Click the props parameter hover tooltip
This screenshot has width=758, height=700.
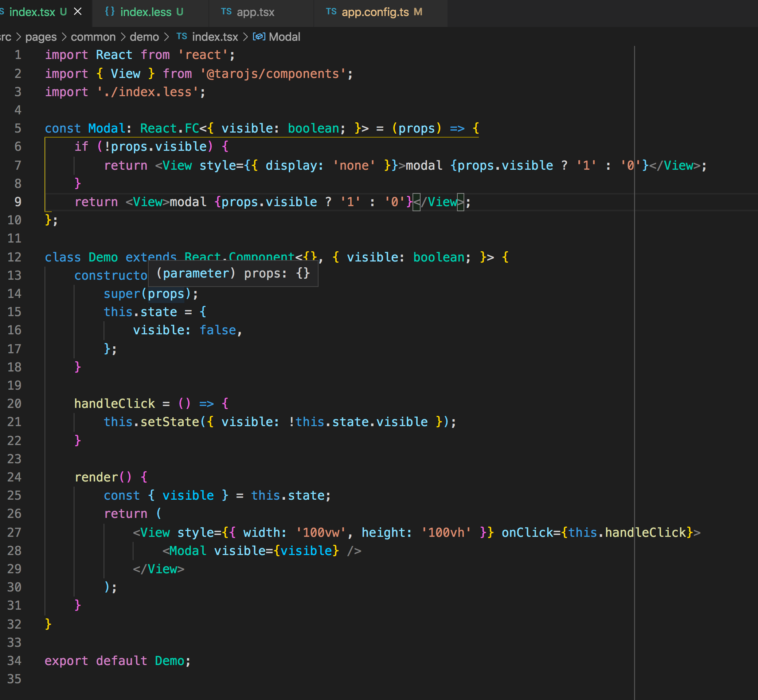click(x=233, y=273)
